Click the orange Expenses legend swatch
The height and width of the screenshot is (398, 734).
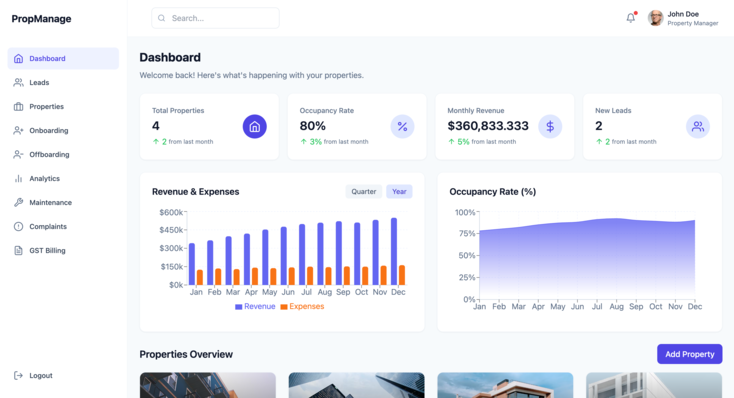click(284, 307)
